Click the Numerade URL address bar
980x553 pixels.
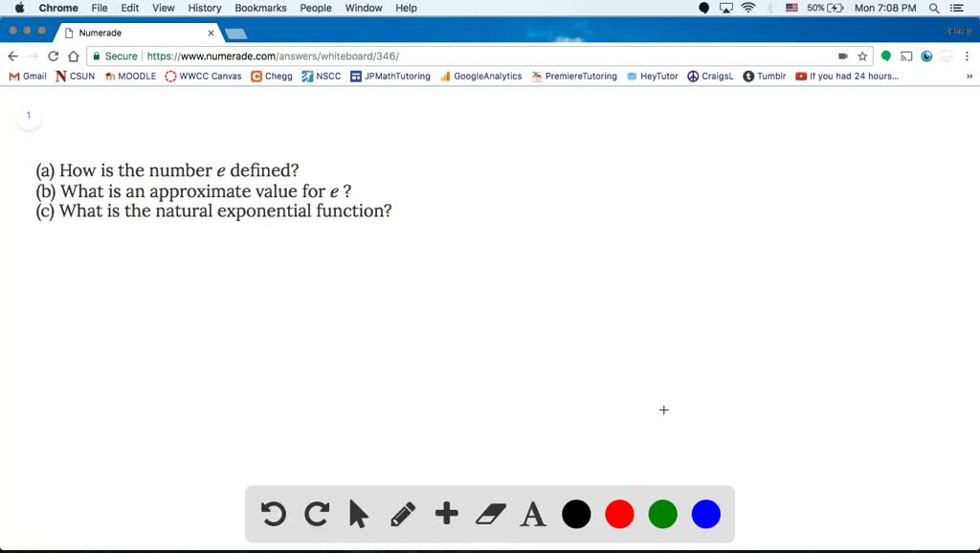coord(479,56)
